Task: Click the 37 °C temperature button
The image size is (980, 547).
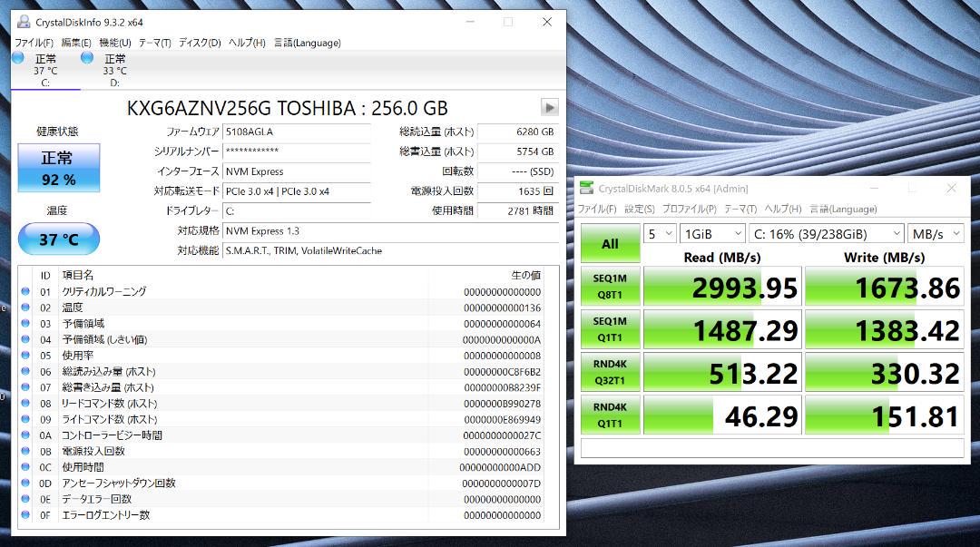Action: coord(59,239)
